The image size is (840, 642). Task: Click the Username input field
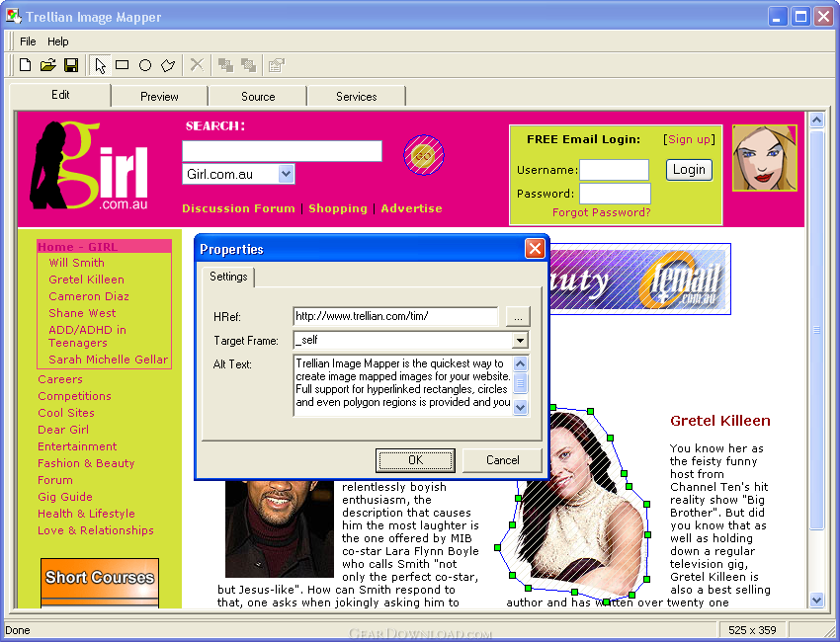[614, 170]
